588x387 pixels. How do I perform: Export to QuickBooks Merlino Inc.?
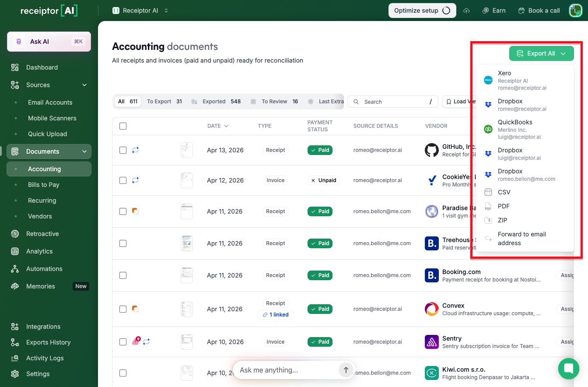click(525, 130)
